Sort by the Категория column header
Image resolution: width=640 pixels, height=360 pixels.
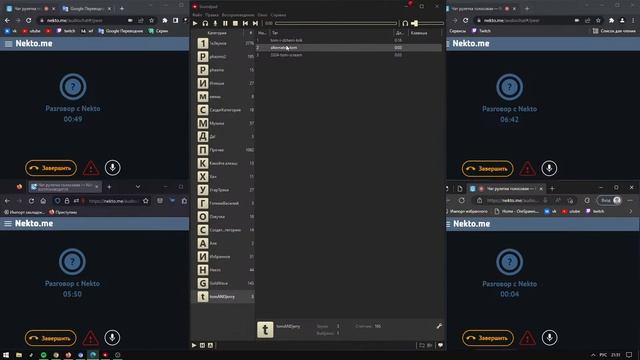[x=217, y=33]
